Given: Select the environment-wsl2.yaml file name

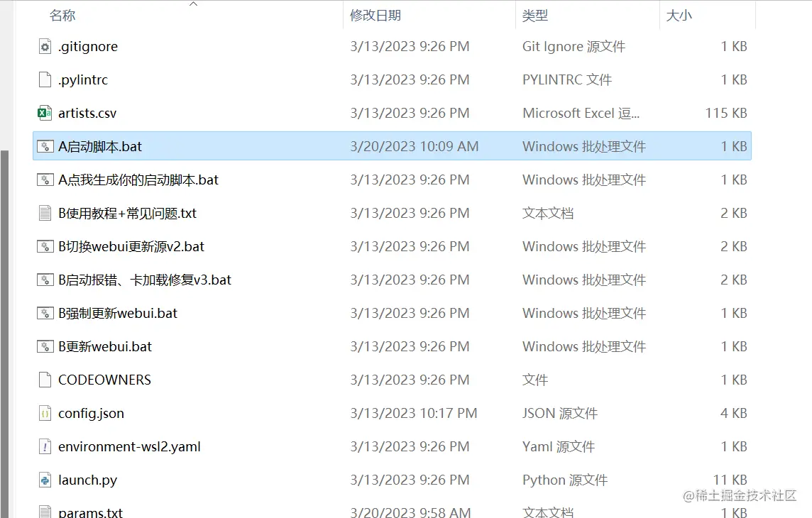Looking at the screenshot, I should pos(129,446).
